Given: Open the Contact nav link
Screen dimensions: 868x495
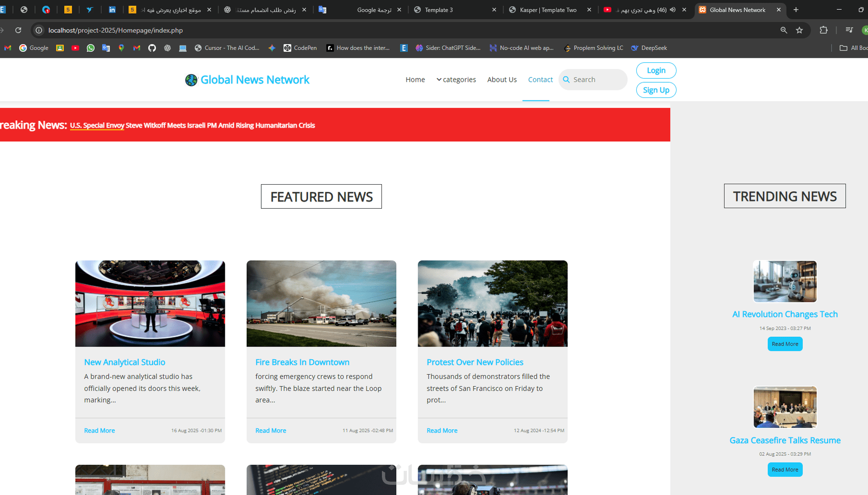Looking at the screenshot, I should point(540,80).
